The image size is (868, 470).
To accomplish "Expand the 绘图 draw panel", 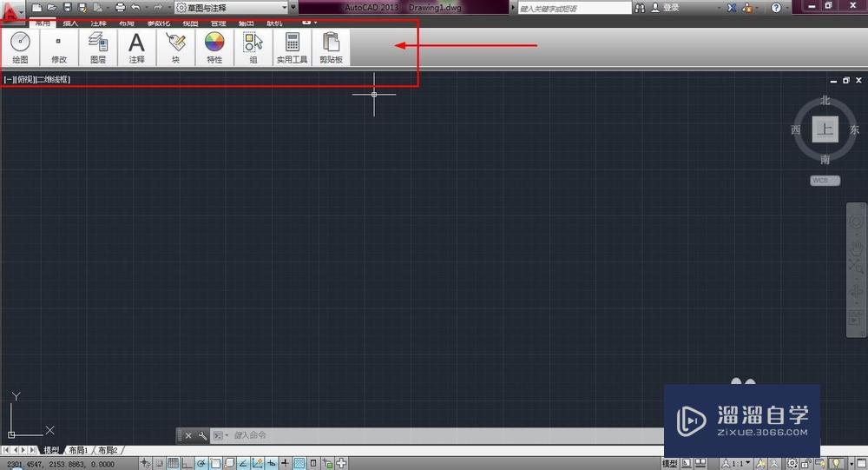I will coord(21,48).
